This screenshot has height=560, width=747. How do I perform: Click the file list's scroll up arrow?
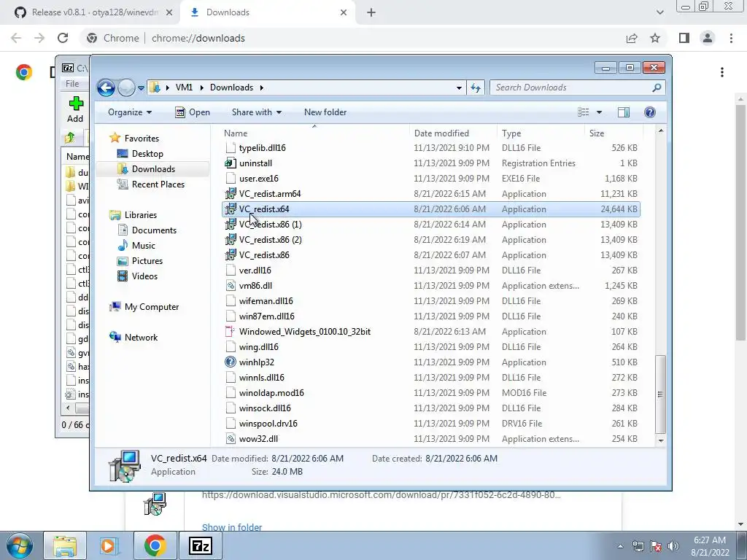(660, 131)
